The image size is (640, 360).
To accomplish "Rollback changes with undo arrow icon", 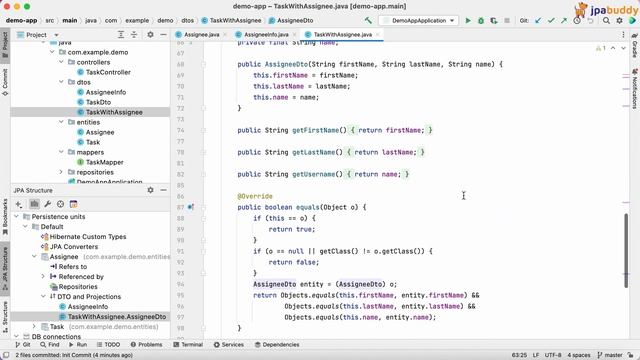I will (x=590, y=20).
